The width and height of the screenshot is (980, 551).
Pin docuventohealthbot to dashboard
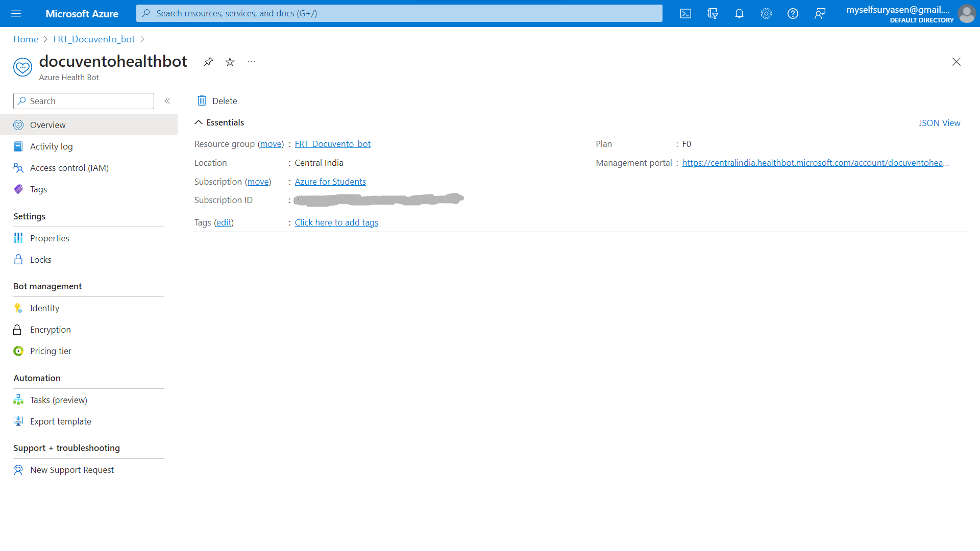[x=208, y=62]
